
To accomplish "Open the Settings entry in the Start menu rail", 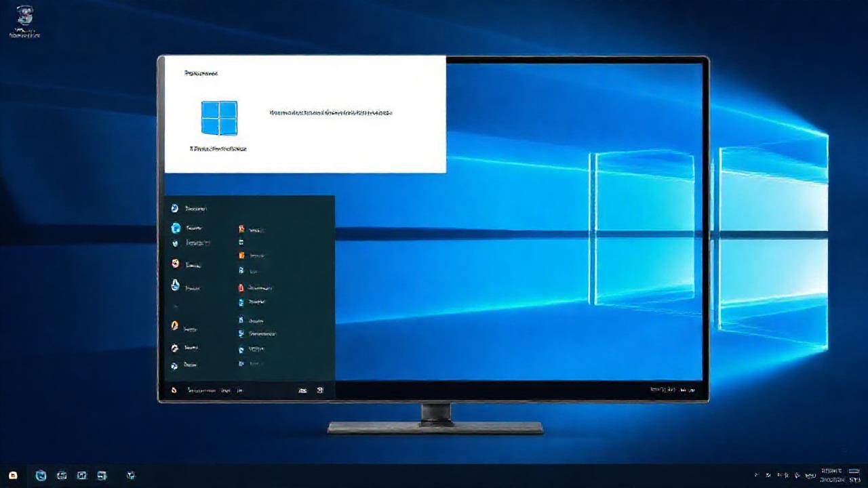I will pos(174,348).
